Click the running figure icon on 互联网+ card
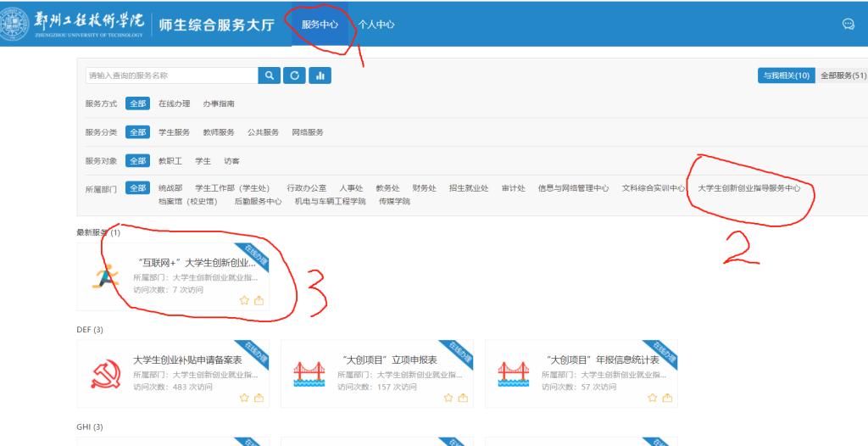This screenshot has width=868, height=446. click(x=105, y=276)
